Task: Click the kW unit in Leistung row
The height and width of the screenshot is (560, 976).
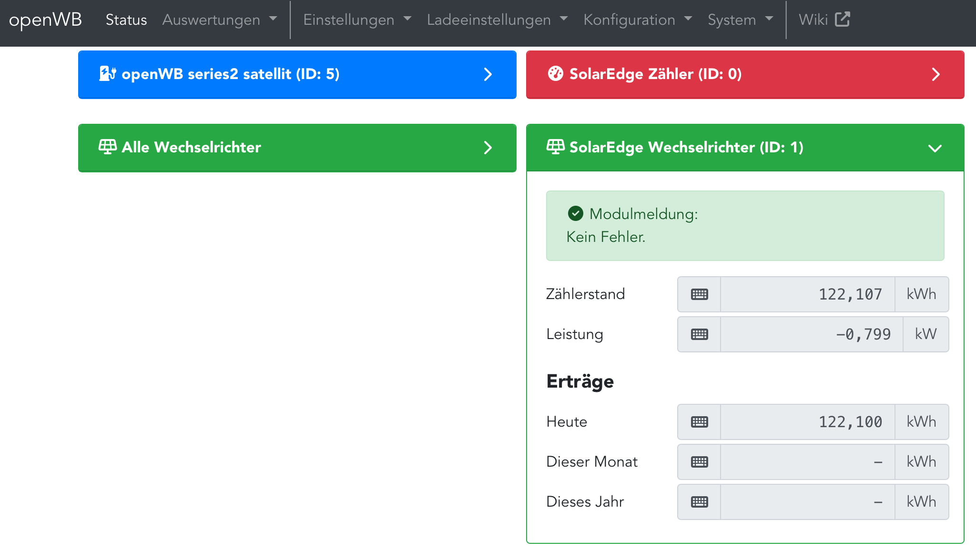Action: 925,334
